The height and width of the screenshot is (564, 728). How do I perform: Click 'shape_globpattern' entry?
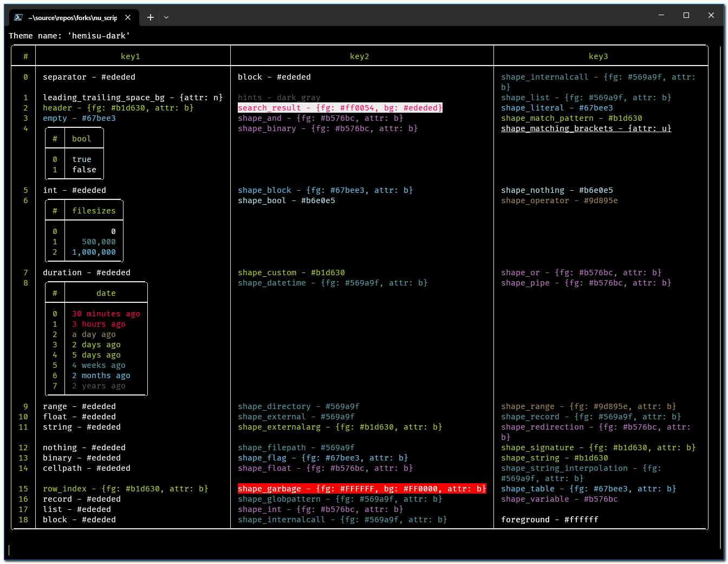pyautogui.click(x=340, y=499)
